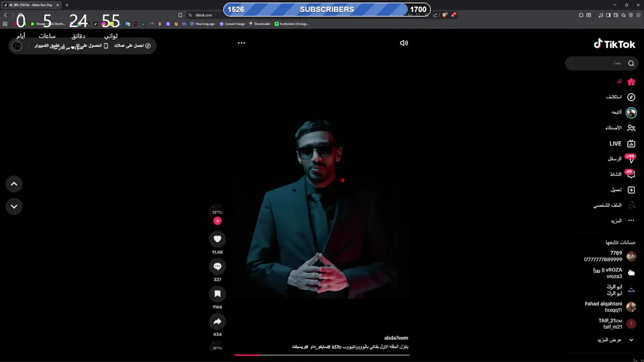Open followed account TAIF_21

(617, 324)
